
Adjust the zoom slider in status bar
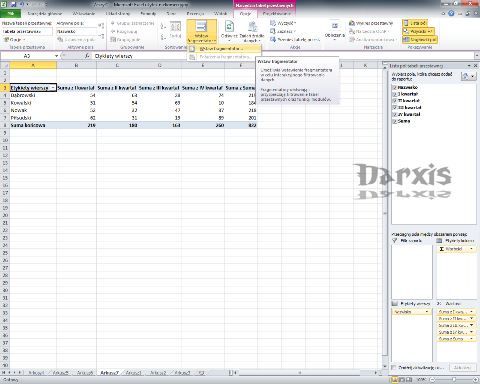[454, 379]
